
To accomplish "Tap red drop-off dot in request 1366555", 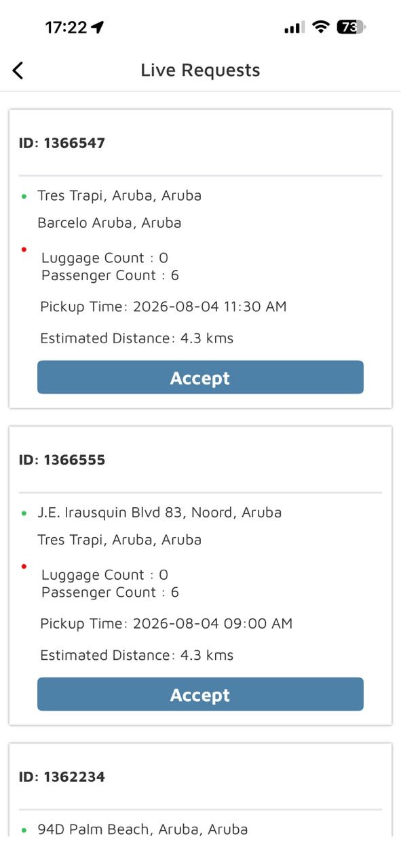I will (24, 566).
